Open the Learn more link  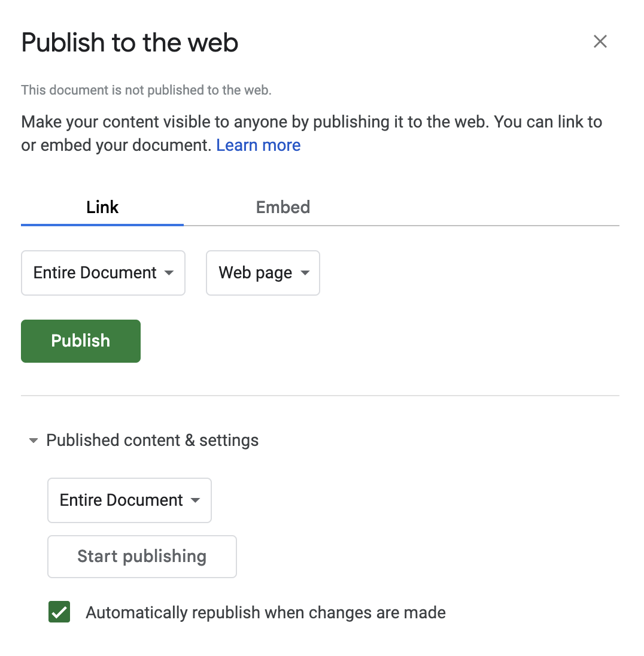click(x=258, y=145)
